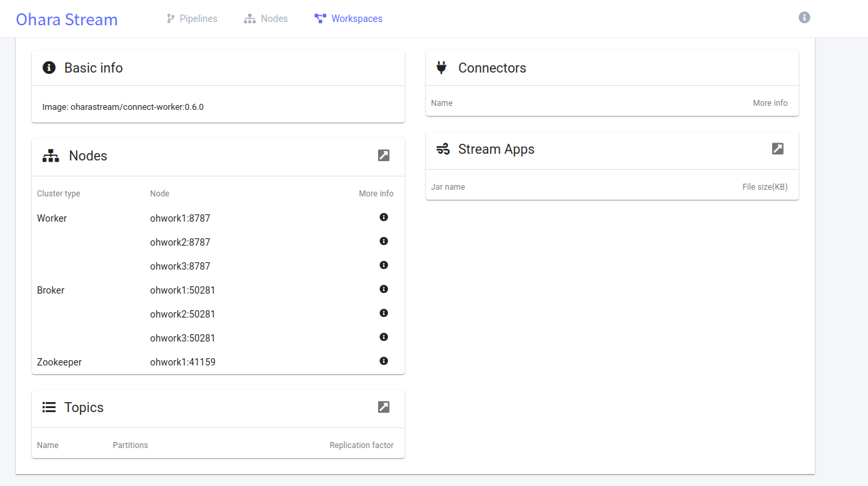Click the Nodes More info column header
This screenshot has width=868, height=486.
376,194
